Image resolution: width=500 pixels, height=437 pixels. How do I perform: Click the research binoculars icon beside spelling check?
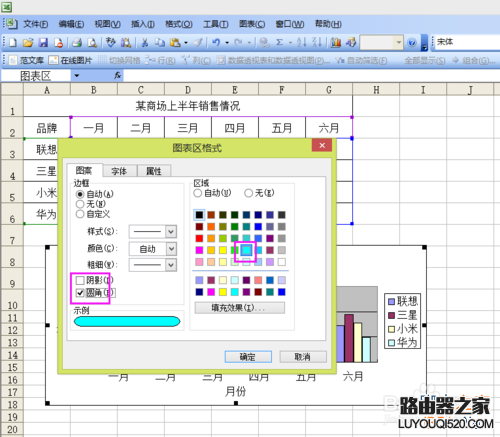(x=126, y=43)
